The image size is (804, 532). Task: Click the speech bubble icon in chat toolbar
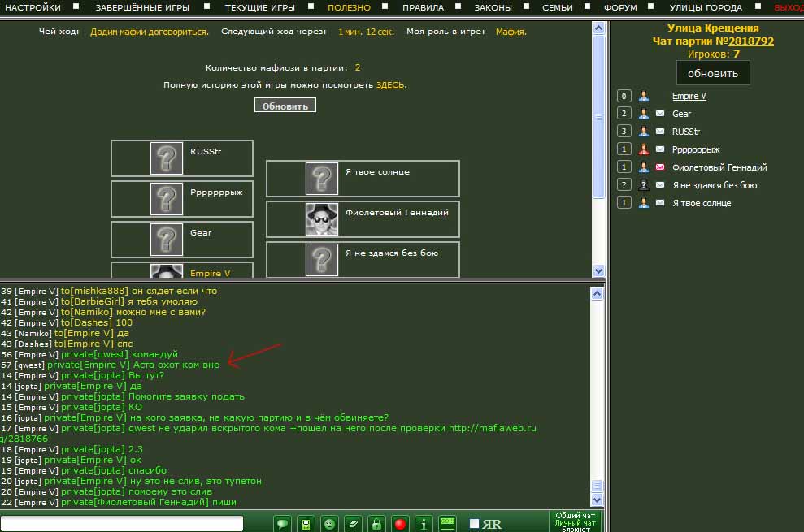pos(282,524)
